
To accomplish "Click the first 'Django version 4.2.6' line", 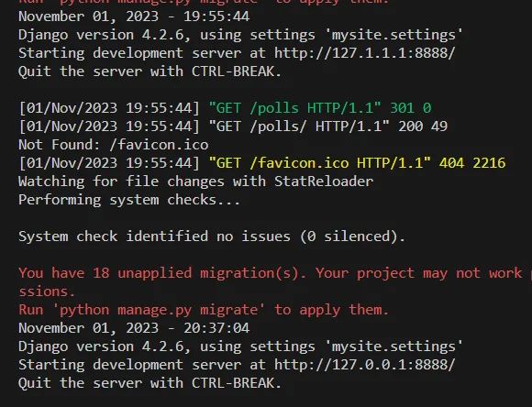I will 241,35.
